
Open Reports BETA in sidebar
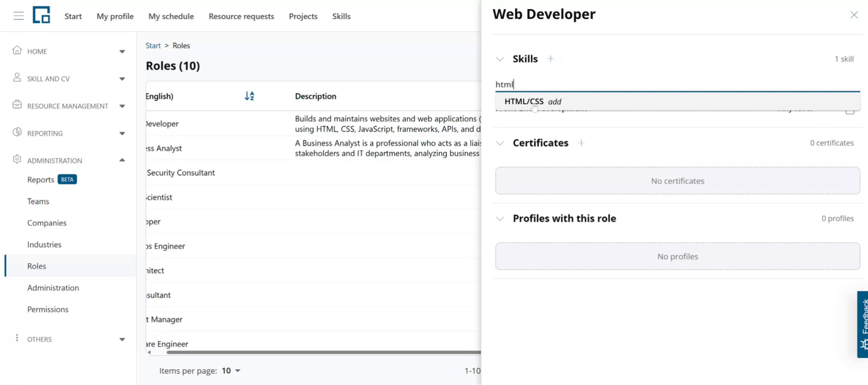[52, 179]
